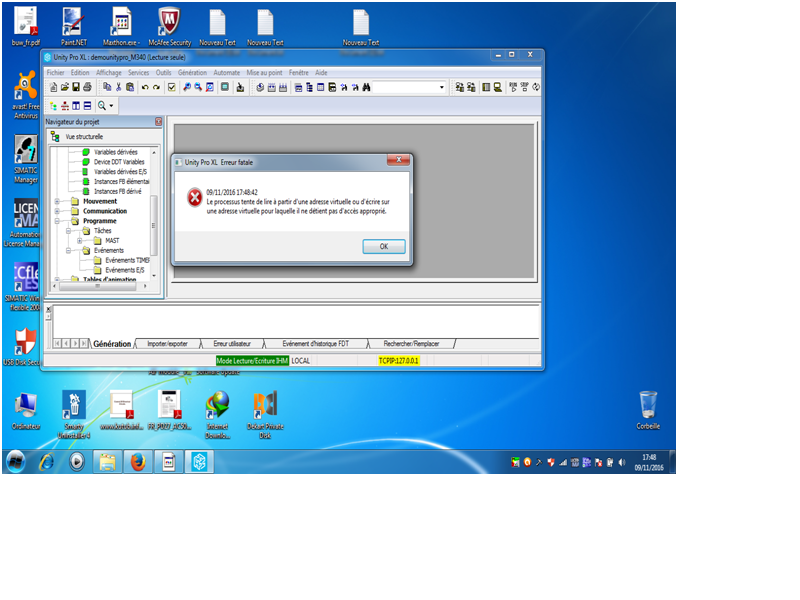800x600 pixels.
Task: Click the Cut scissors icon
Action: tap(117, 88)
